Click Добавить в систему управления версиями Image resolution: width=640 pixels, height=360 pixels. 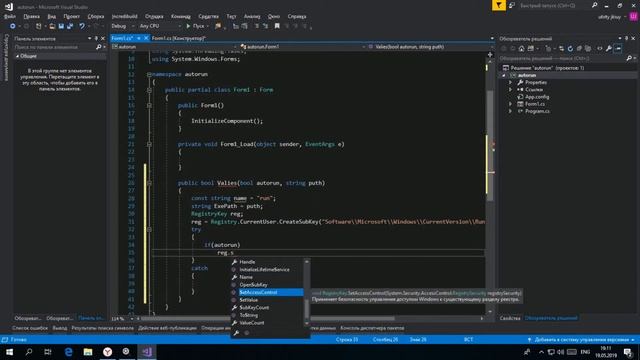581,340
